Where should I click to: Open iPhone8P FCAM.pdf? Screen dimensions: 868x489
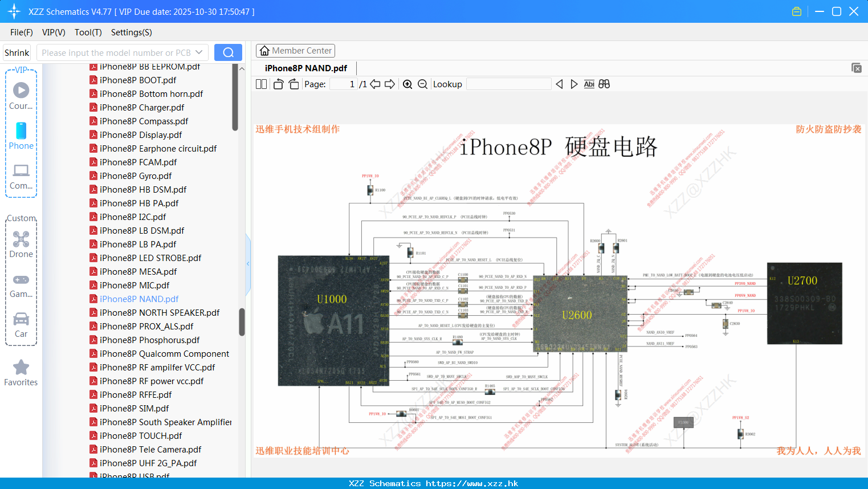(x=138, y=162)
